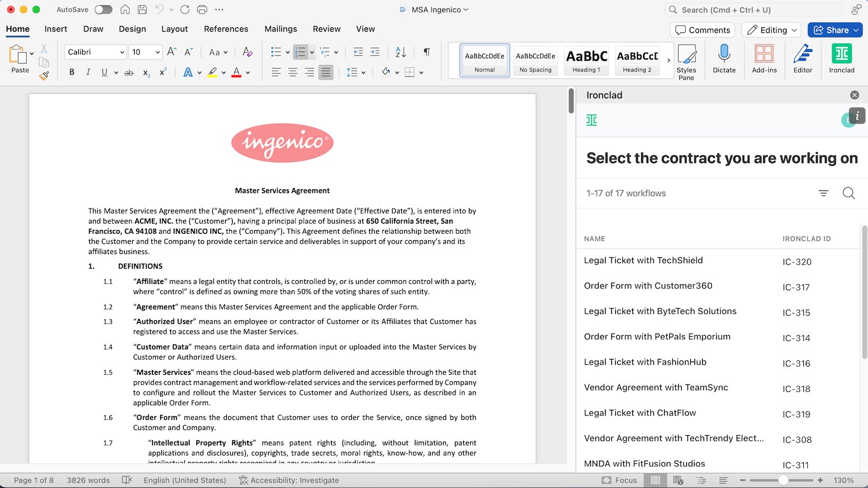Expand the Paste options arrow
The height and width of the screenshot is (488, 868).
tap(32, 53)
